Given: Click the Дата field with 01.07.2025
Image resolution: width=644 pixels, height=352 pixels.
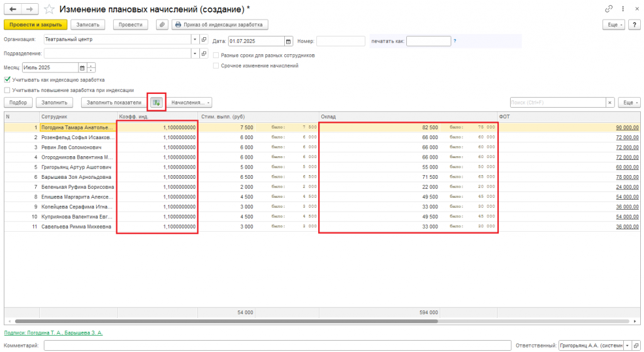Looking at the screenshot, I should 257,41.
